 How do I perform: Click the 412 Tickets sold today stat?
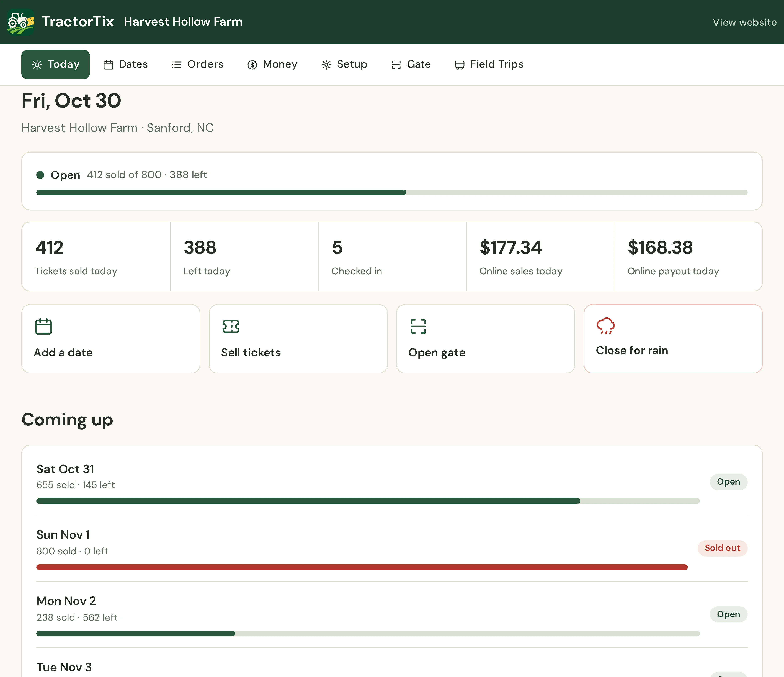(96, 257)
